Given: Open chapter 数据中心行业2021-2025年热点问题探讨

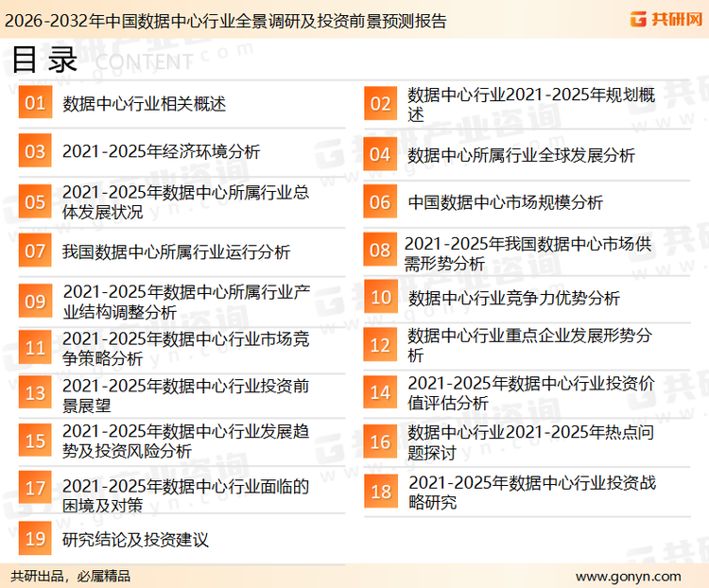Looking at the screenshot, I should 531,441.
